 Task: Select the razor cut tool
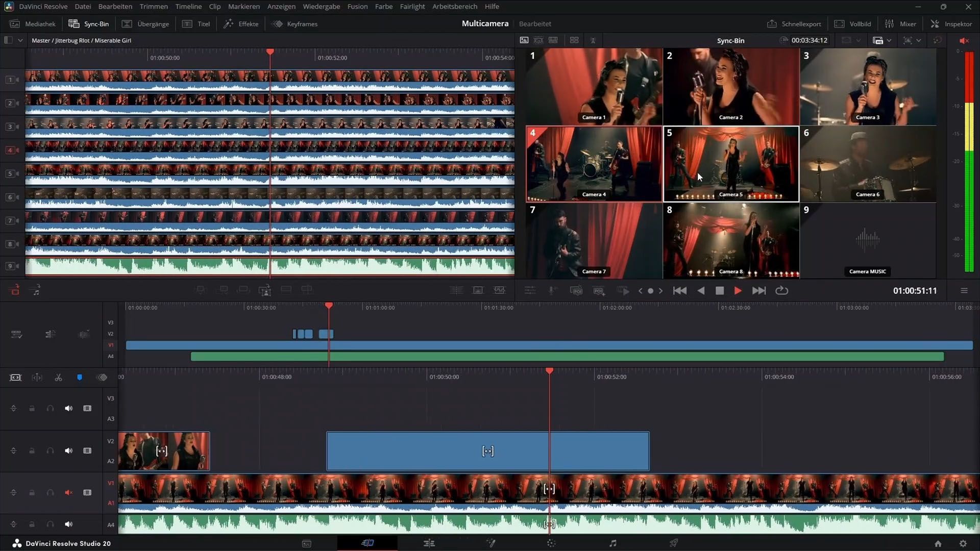point(58,378)
